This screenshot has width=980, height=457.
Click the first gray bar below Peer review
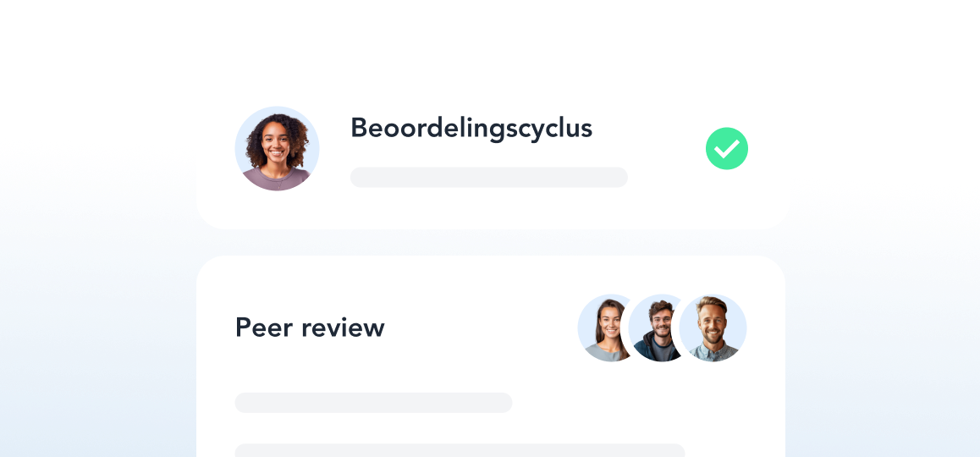click(x=373, y=403)
